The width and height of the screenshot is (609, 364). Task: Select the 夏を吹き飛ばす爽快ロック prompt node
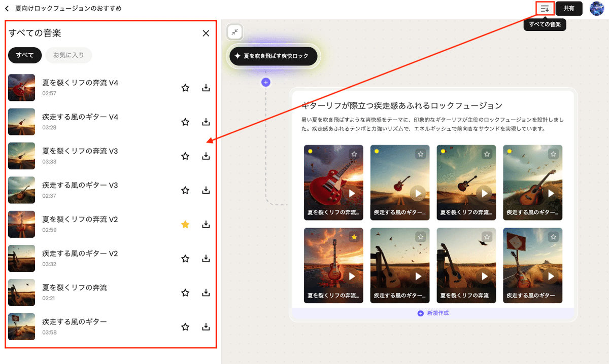tap(273, 56)
